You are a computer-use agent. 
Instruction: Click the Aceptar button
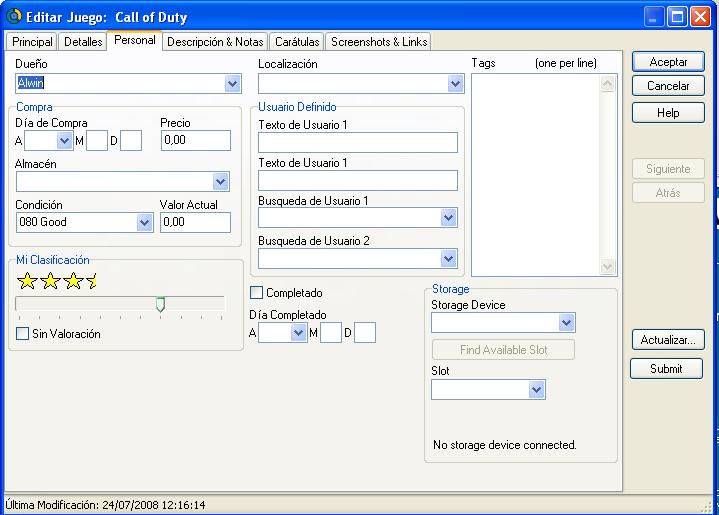[x=668, y=62]
